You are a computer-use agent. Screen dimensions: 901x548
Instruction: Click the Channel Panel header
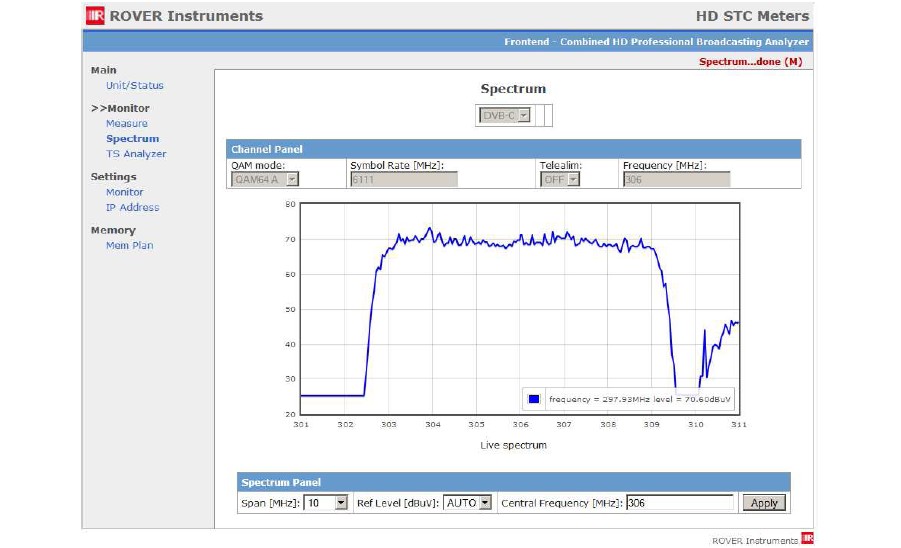[514, 149]
